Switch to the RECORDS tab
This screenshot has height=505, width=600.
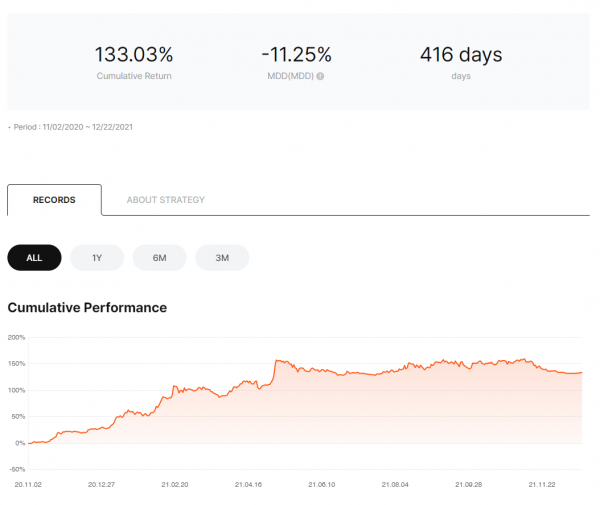pyautogui.click(x=54, y=200)
